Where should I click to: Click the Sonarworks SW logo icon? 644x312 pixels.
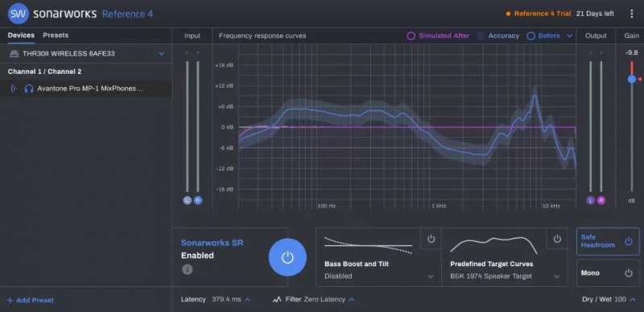click(x=19, y=14)
